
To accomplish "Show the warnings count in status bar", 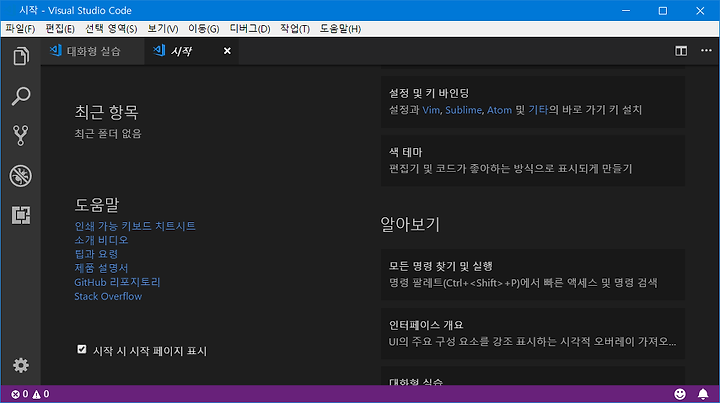I will click(x=41, y=394).
